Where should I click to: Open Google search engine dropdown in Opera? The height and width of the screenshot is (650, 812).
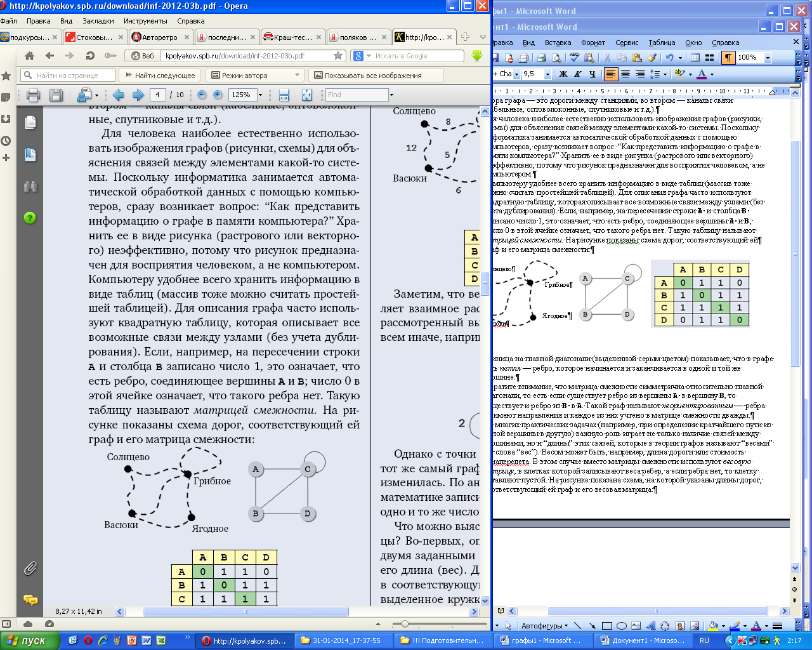coord(369,56)
